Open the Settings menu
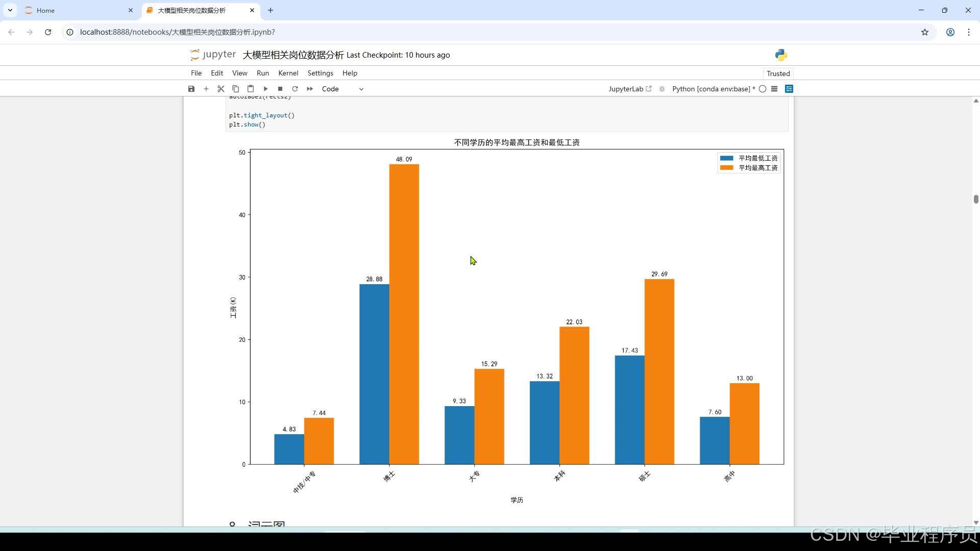The height and width of the screenshot is (551, 980). click(320, 73)
